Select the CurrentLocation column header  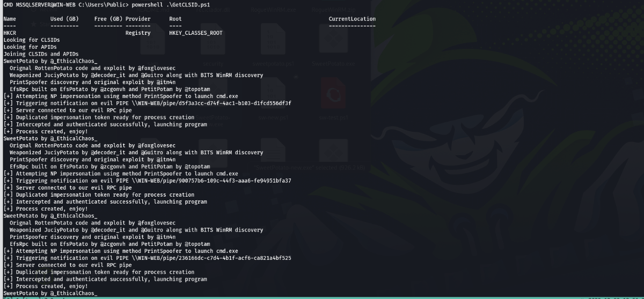tap(352, 19)
